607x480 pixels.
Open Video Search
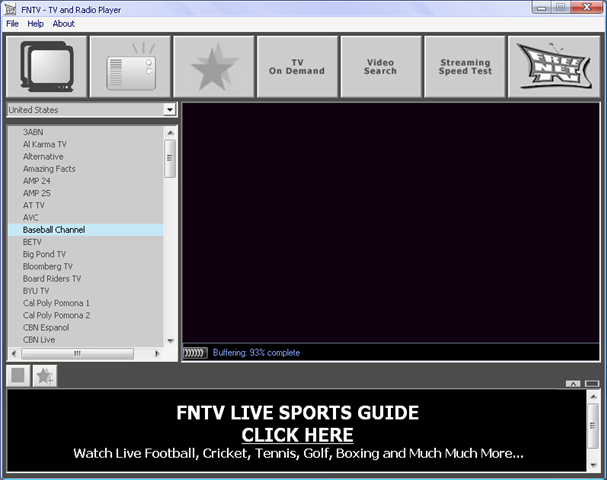(x=381, y=67)
